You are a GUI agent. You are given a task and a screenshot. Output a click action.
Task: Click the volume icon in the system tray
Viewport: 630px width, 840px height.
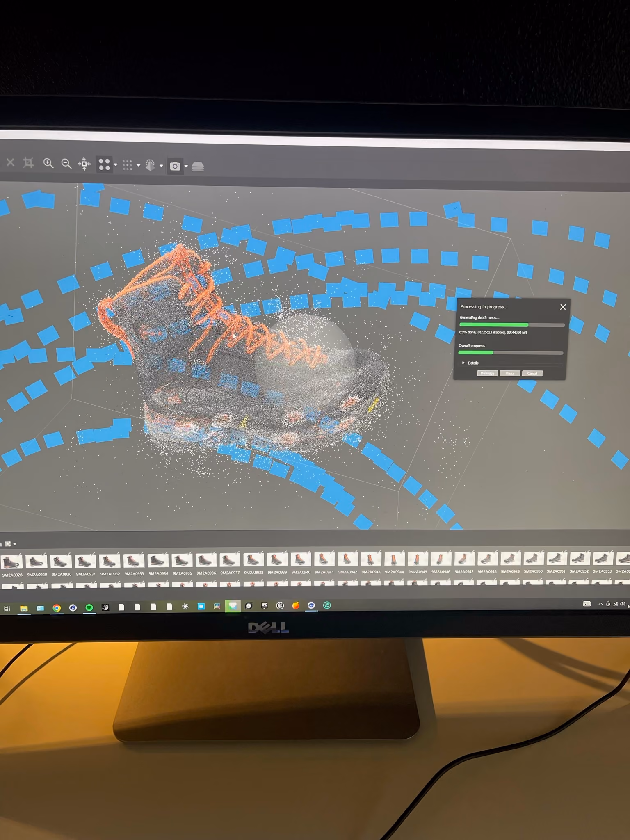coord(623,604)
